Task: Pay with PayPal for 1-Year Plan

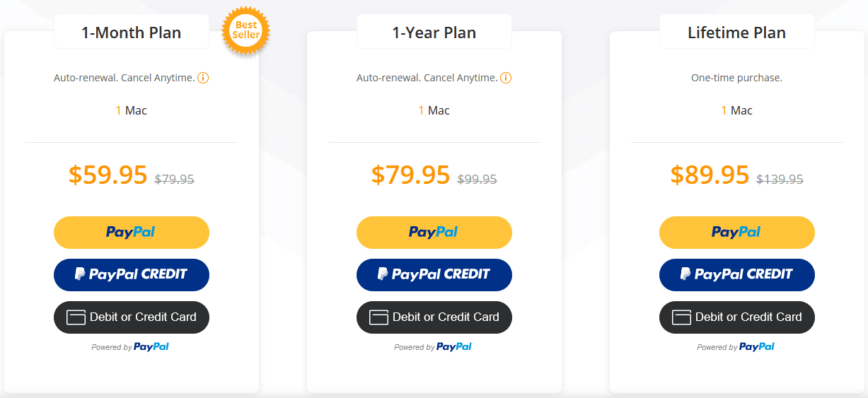Action: [434, 233]
